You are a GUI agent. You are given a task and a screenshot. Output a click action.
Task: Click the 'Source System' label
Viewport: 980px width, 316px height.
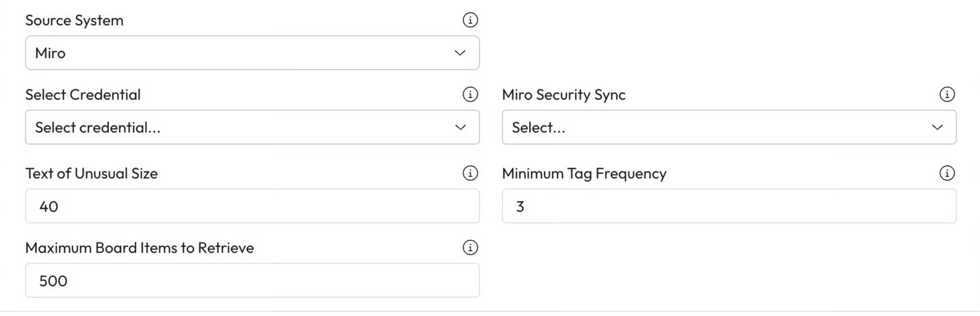coord(74,20)
